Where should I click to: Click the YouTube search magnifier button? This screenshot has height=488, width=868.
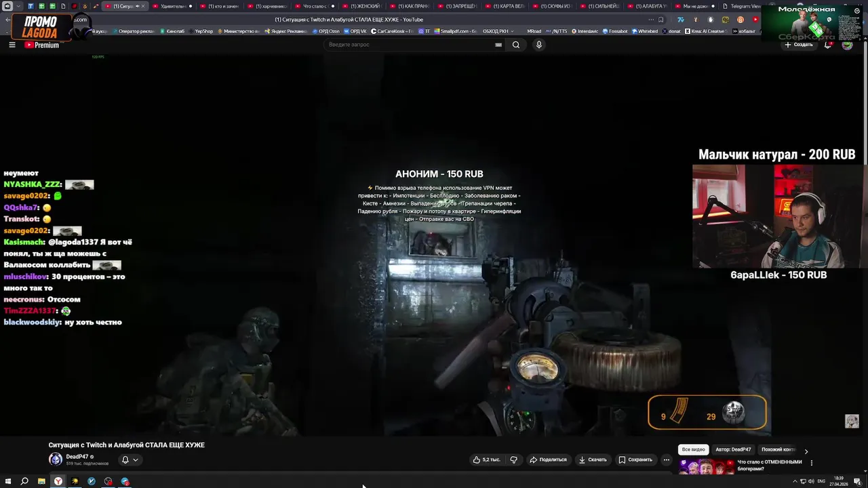[516, 45]
